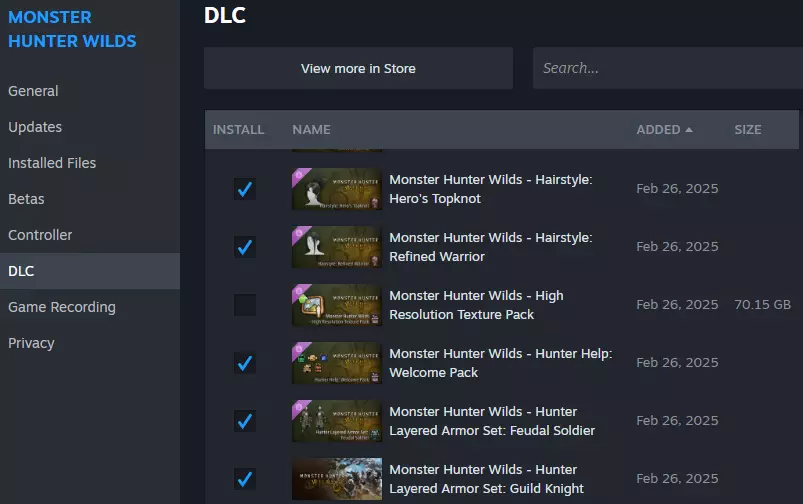The height and width of the screenshot is (504, 803).
Task: Focus the DLC Search field
Action: tap(668, 68)
